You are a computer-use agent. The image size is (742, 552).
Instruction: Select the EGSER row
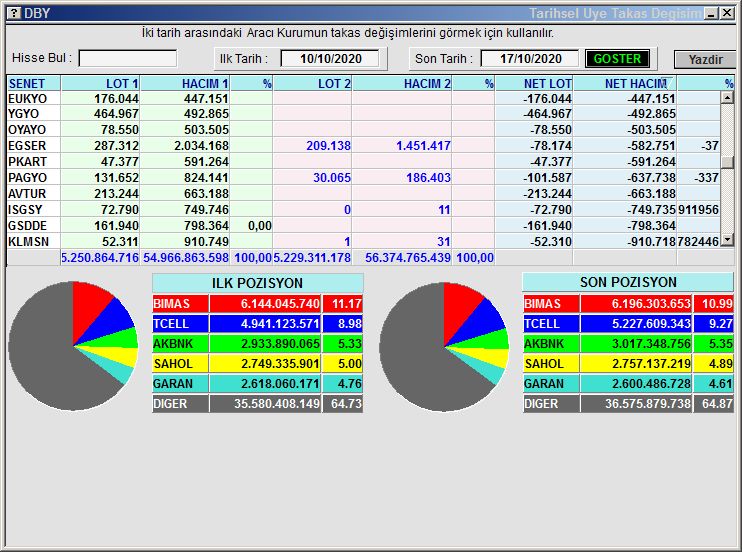click(363, 145)
